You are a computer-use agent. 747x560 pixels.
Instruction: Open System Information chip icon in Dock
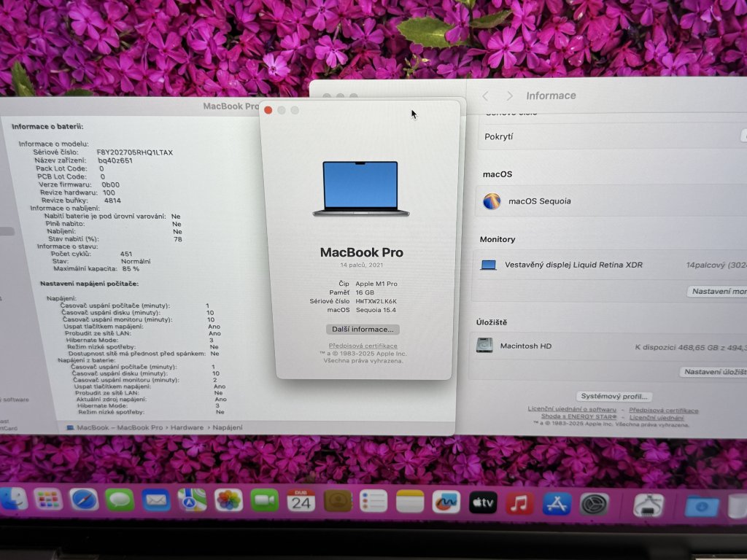[649, 505]
